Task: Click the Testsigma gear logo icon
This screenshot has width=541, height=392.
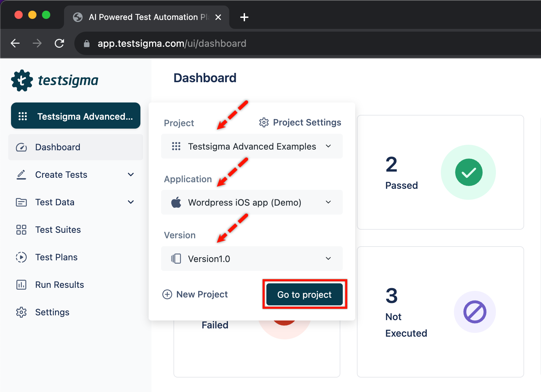Action: coord(22,80)
